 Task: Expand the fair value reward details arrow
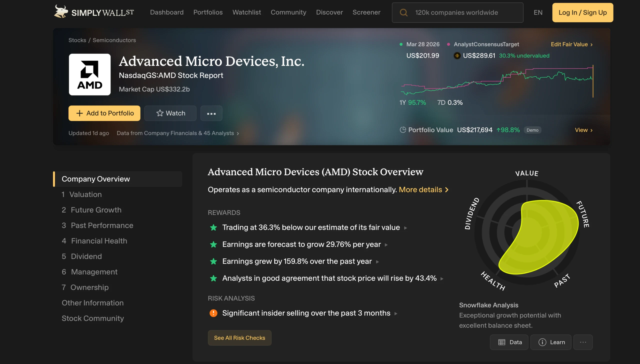point(405,228)
